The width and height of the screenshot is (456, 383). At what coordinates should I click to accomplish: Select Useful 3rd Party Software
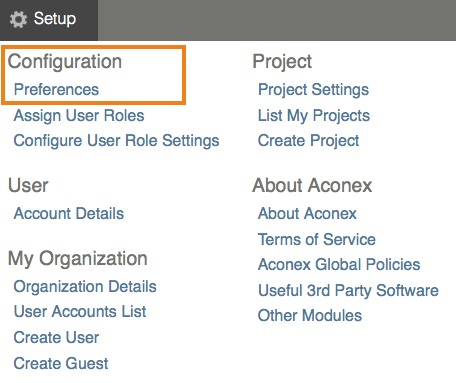(x=348, y=290)
